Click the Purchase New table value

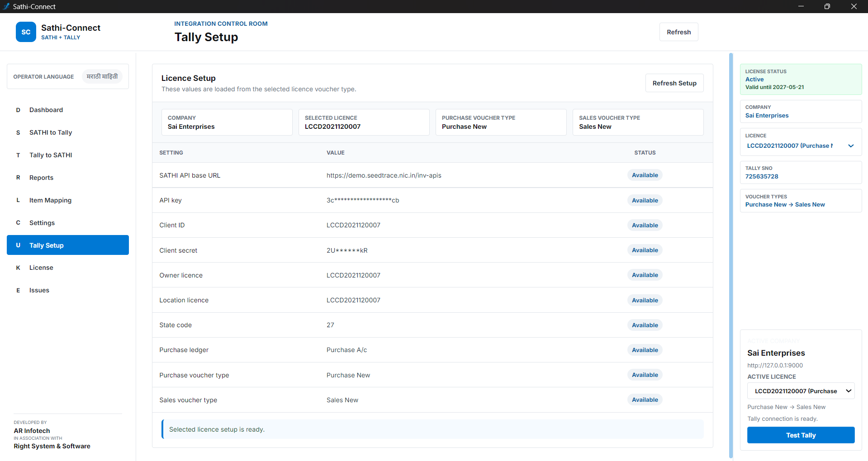[348, 375]
